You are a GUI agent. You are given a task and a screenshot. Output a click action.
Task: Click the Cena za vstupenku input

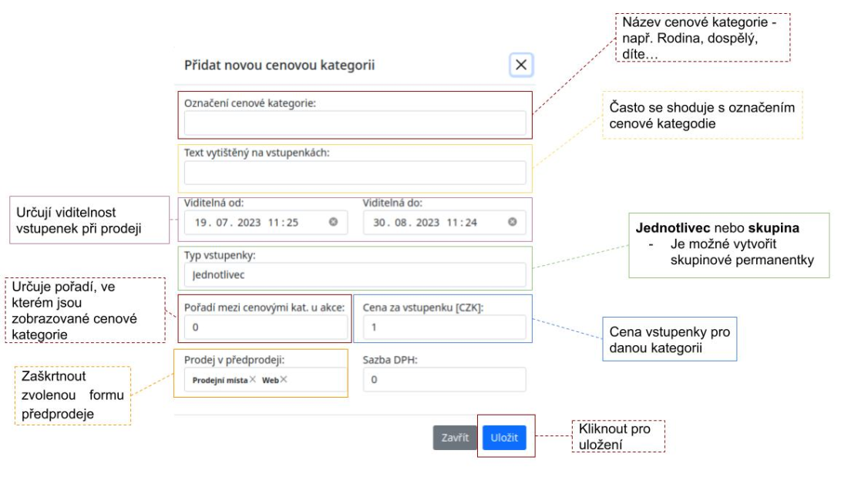tap(444, 327)
